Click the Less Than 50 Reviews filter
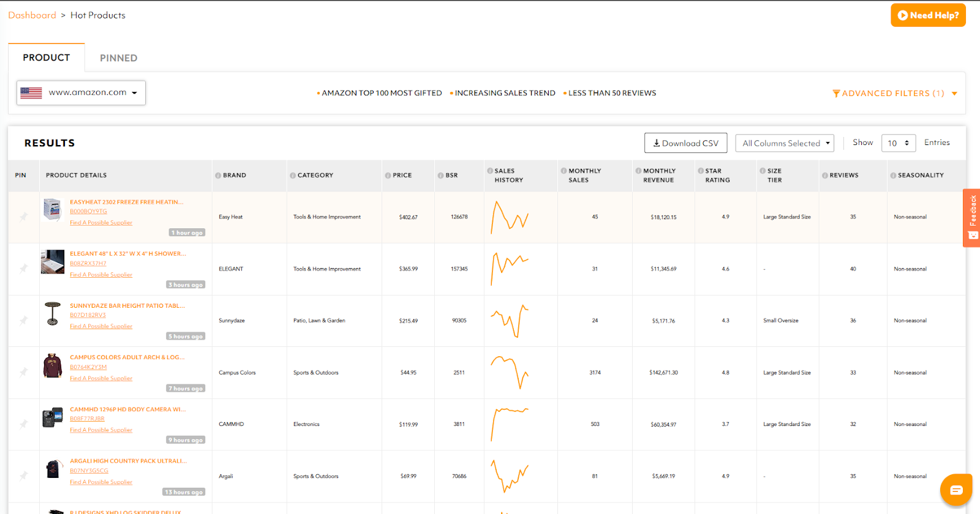 coord(609,93)
